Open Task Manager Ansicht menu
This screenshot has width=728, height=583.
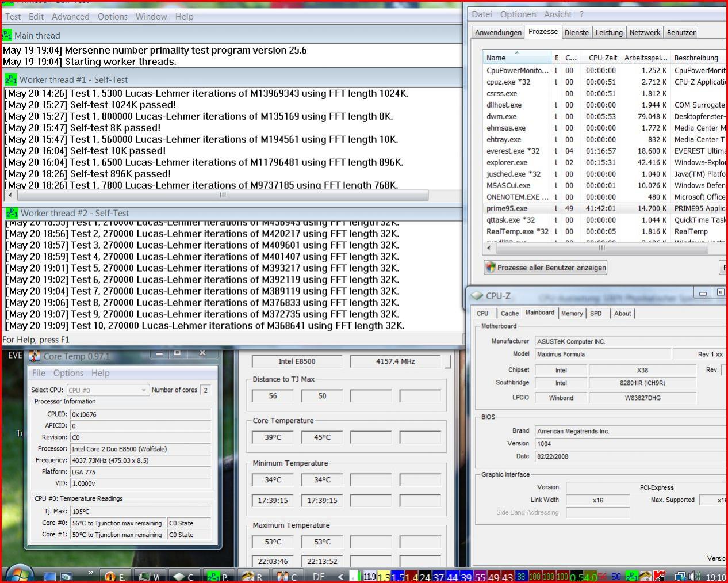click(x=558, y=14)
